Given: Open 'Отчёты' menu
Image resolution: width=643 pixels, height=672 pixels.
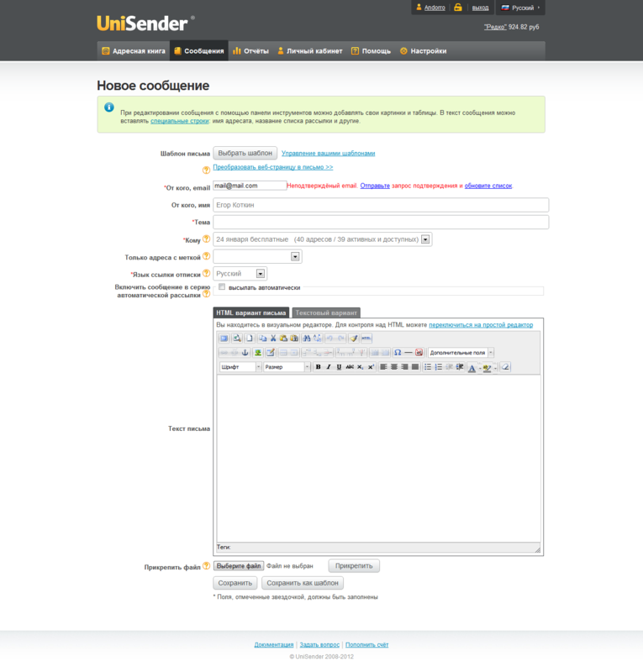Looking at the screenshot, I should (250, 51).
